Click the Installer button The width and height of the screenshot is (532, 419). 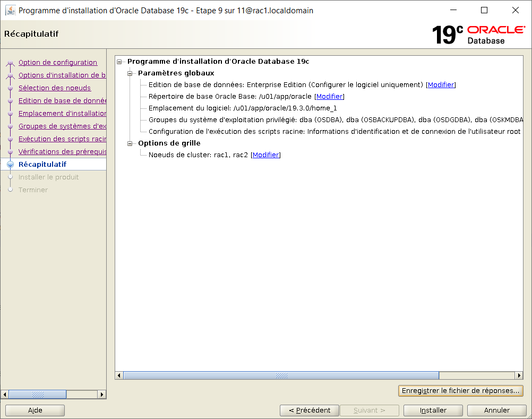coord(433,410)
